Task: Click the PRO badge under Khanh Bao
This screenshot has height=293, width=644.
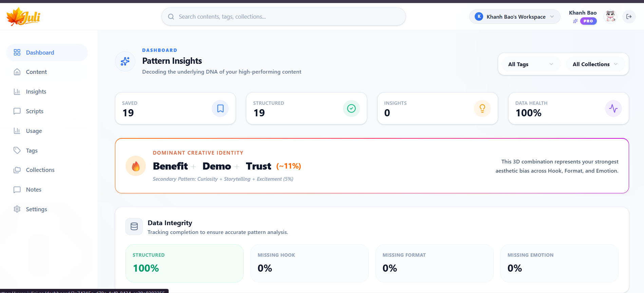Action: point(588,21)
